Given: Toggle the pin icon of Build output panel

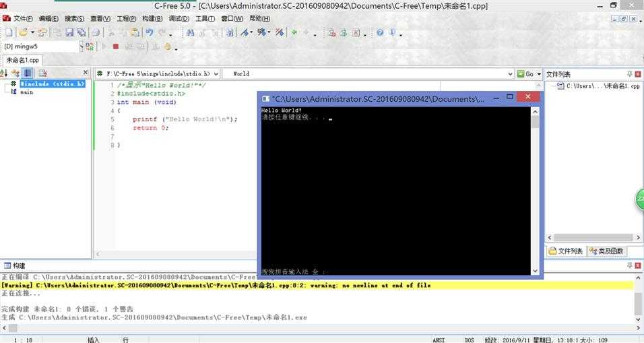Looking at the screenshot, I should click(x=629, y=266).
